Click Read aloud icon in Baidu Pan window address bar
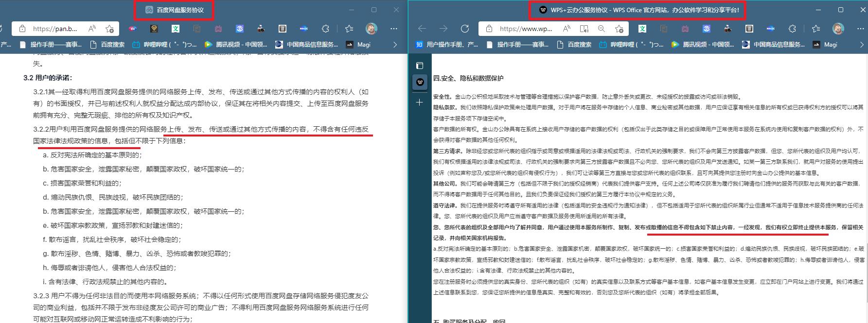868x323 pixels. 92,29
